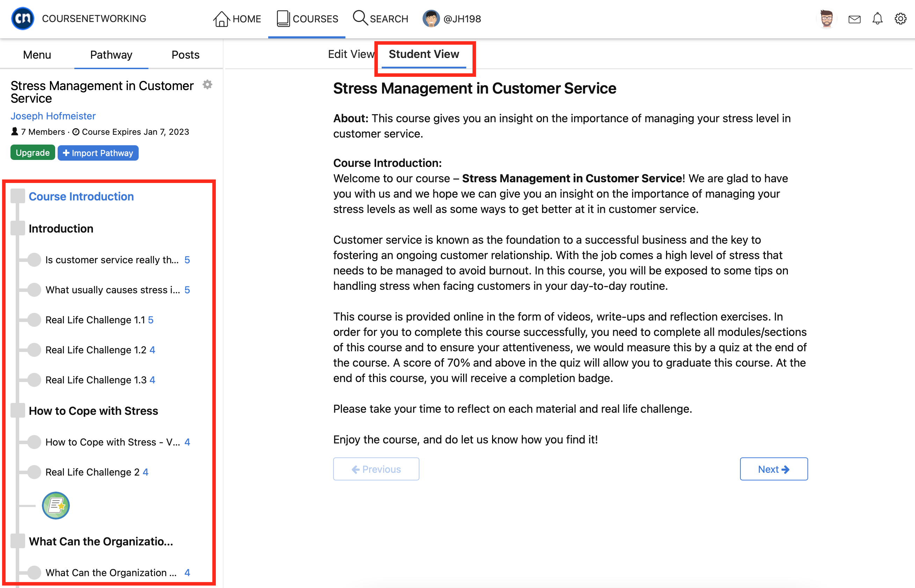Open Joseph Hofmeister's profile link
Screen dimensions: 915x588
(x=53, y=116)
